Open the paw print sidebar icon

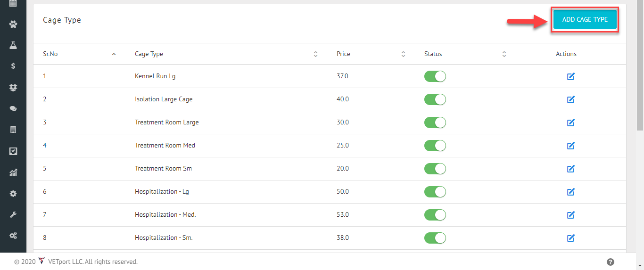coord(13,24)
